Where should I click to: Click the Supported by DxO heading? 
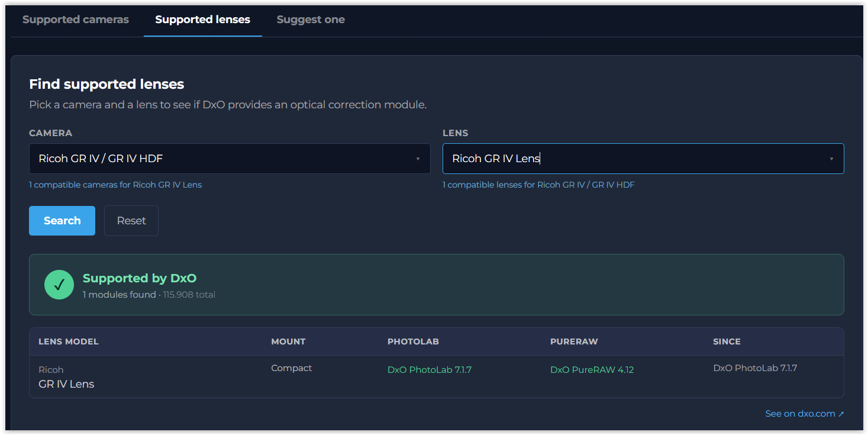[140, 278]
